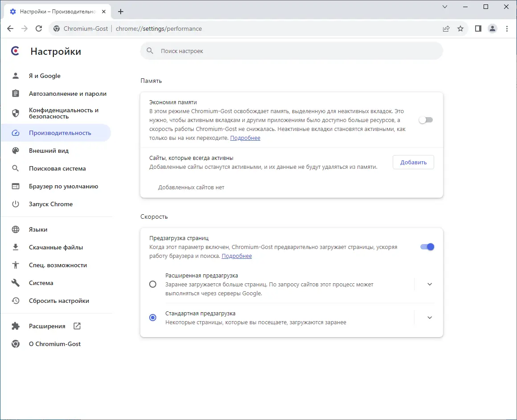This screenshot has width=517, height=420.
Task: Open the side panel icon
Action: click(478, 29)
